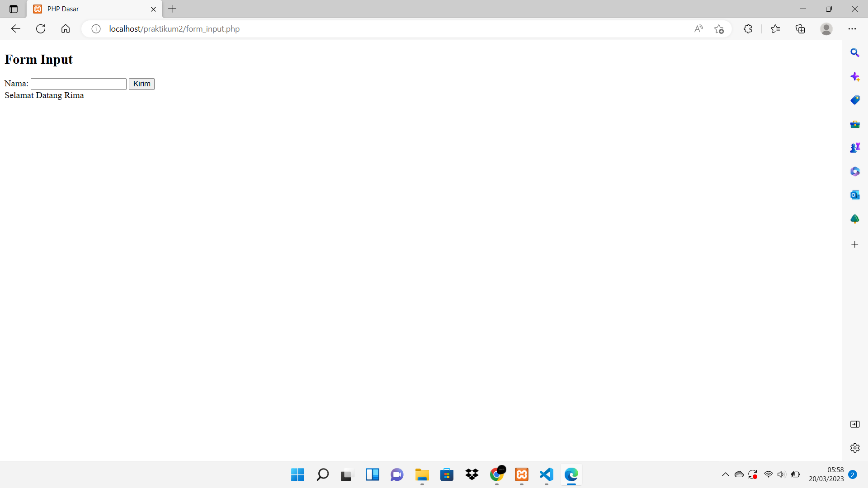Open the Extensions puzzle icon
This screenshot has height=488, width=868.
tap(748, 29)
